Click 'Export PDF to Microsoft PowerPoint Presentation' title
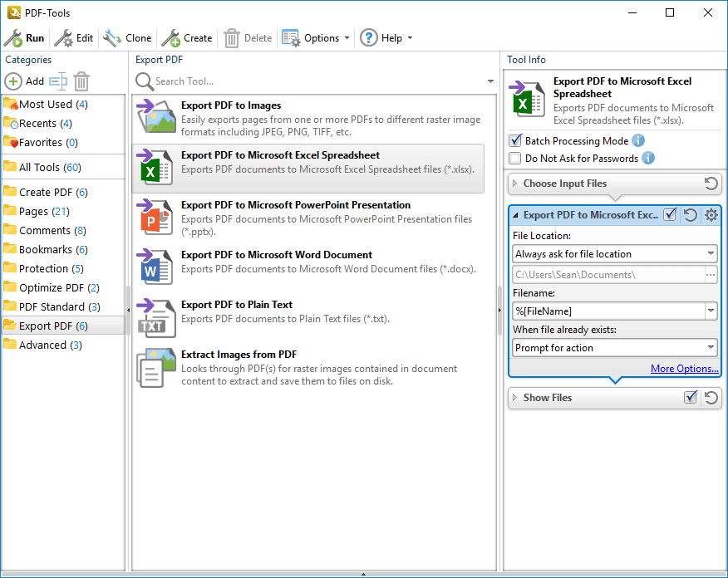728x578 pixels. 296,205
